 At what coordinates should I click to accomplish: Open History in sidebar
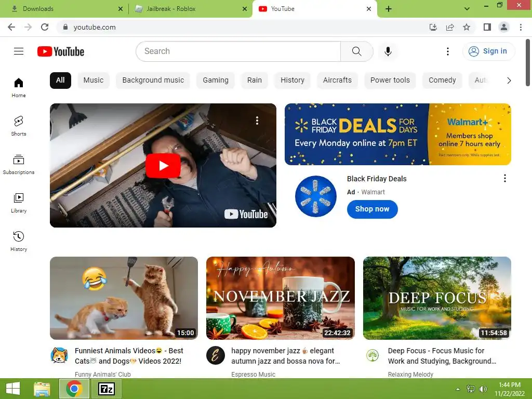point(19,241)
